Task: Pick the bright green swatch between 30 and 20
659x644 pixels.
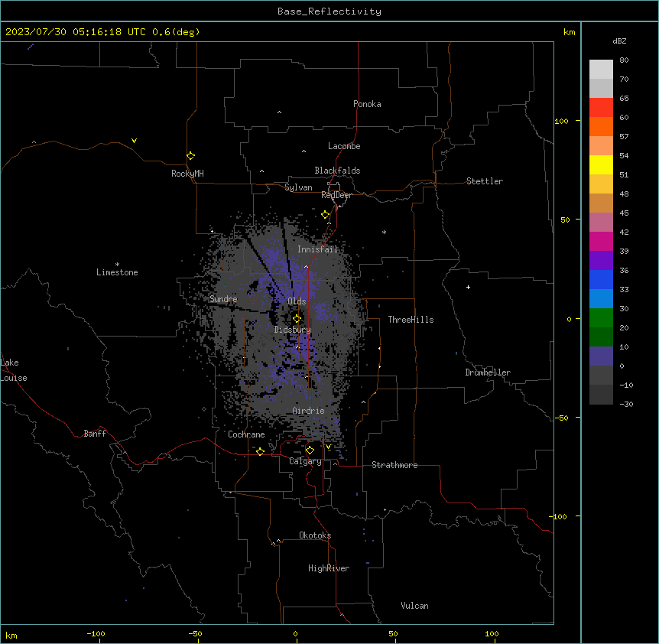Action: pos(601,318)
